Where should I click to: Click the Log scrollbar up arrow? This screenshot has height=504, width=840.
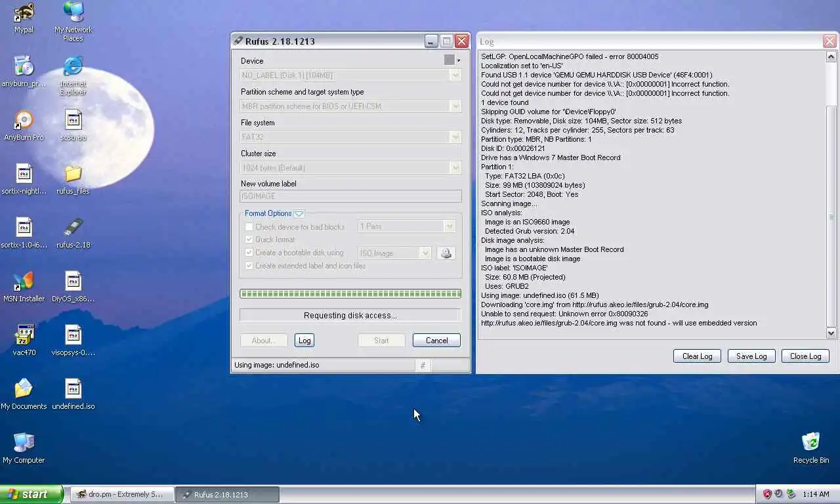831,57
